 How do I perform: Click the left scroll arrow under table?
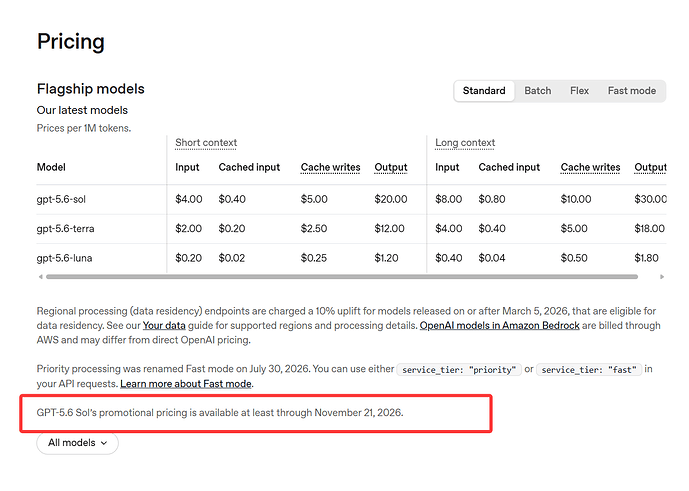(x=40, y=276)
